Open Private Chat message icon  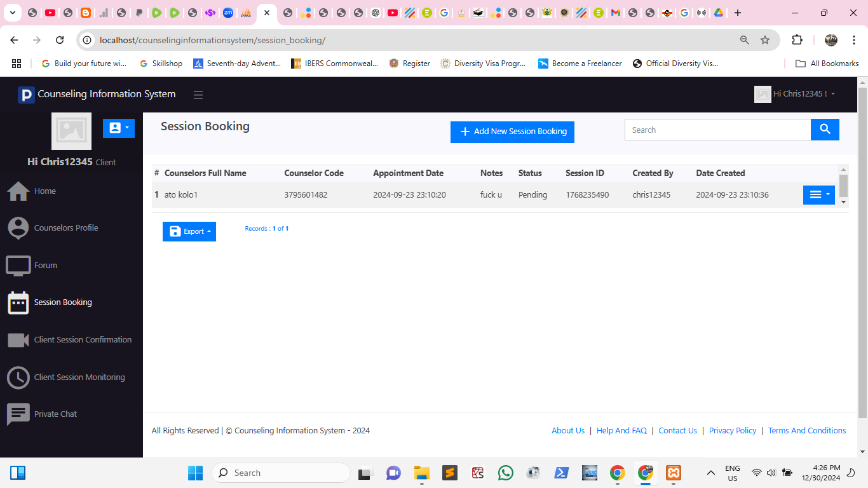(18, 414)
